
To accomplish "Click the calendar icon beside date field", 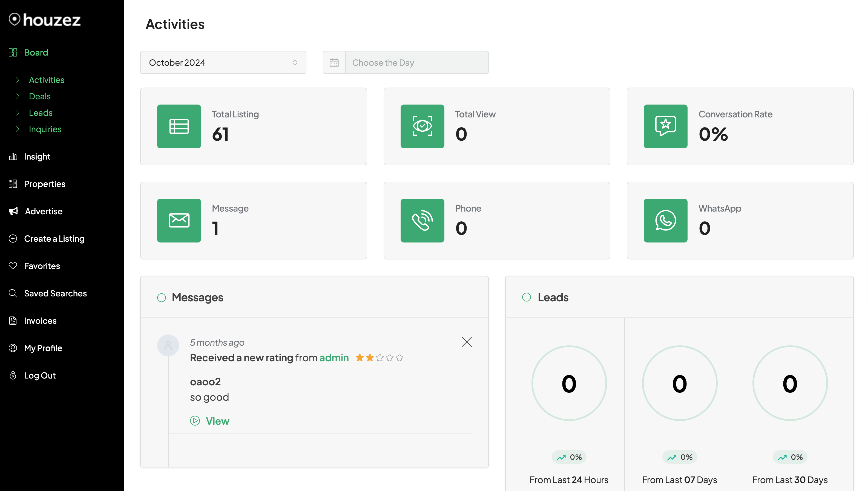I will (334, 63).
